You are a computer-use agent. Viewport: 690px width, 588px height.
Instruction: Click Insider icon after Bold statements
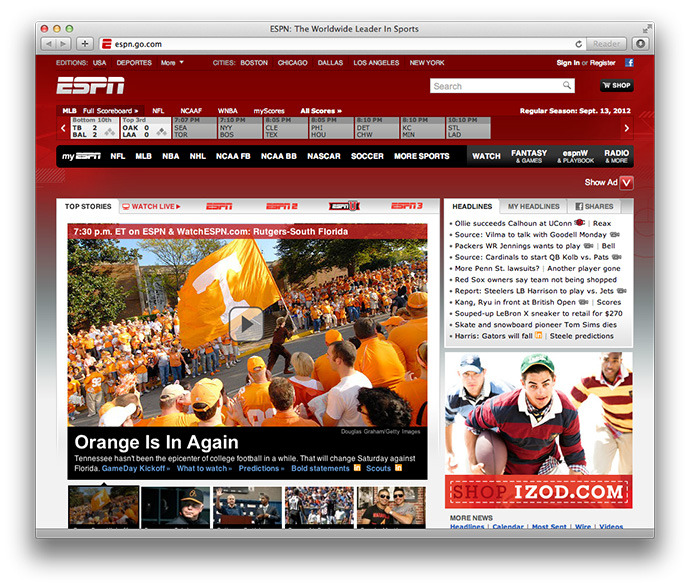tap(357, 468)
